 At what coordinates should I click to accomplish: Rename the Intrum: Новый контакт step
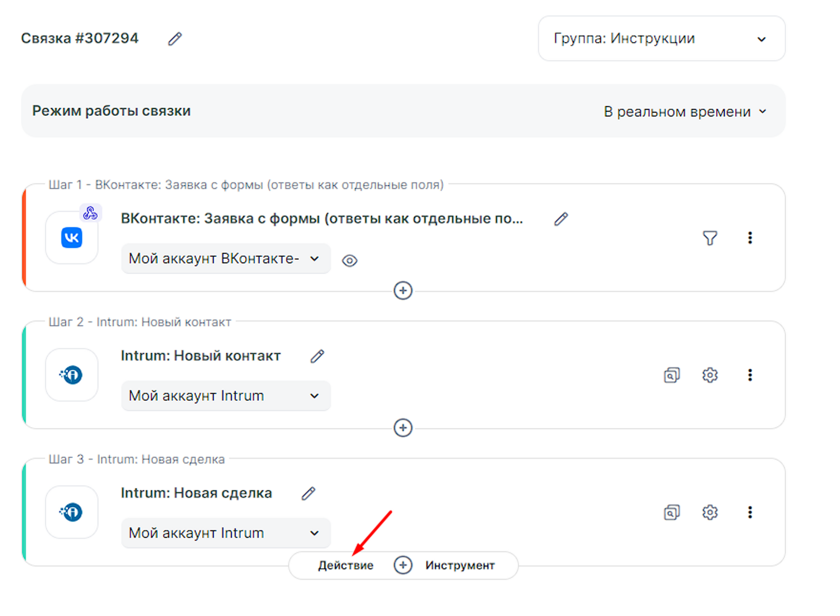pyautogui.click(x=317, y=356)
